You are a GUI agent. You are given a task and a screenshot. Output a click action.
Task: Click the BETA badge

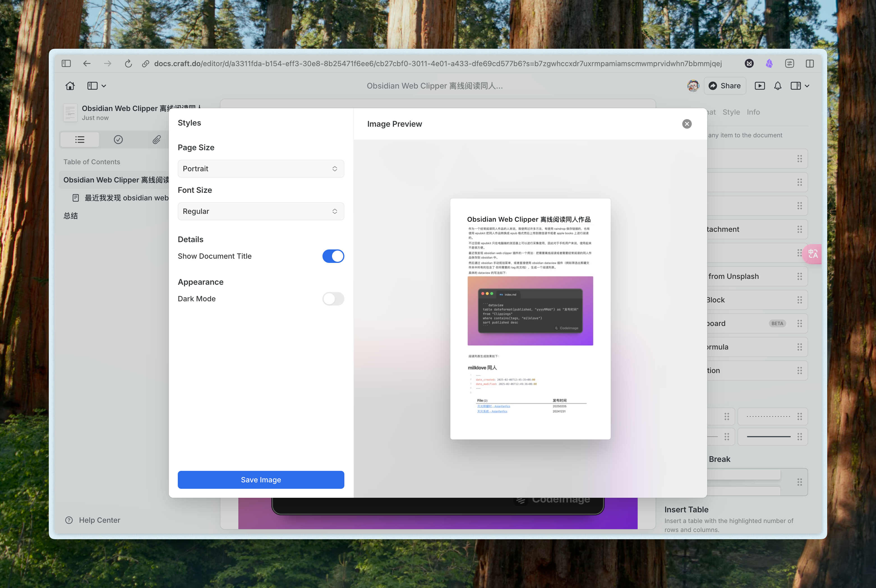777,323
